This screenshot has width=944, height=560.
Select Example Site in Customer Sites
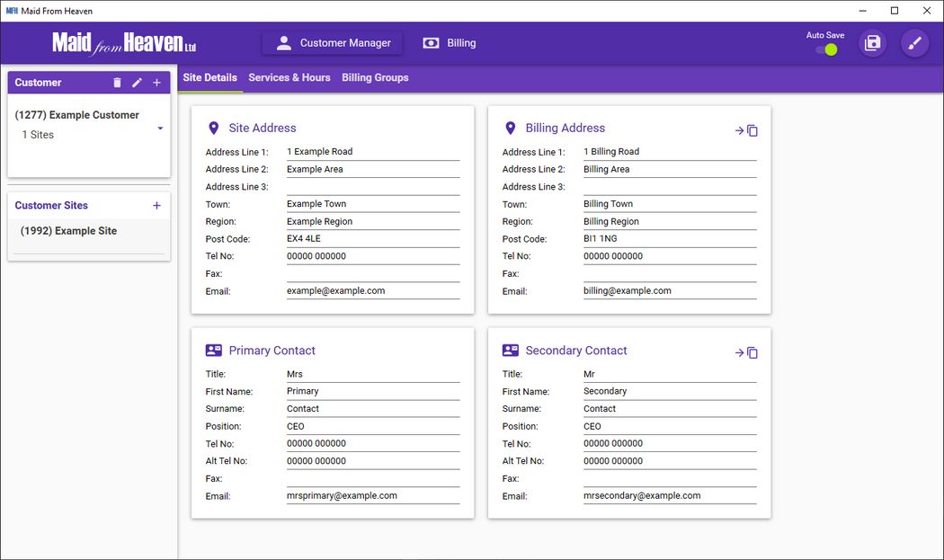[69, 231]
